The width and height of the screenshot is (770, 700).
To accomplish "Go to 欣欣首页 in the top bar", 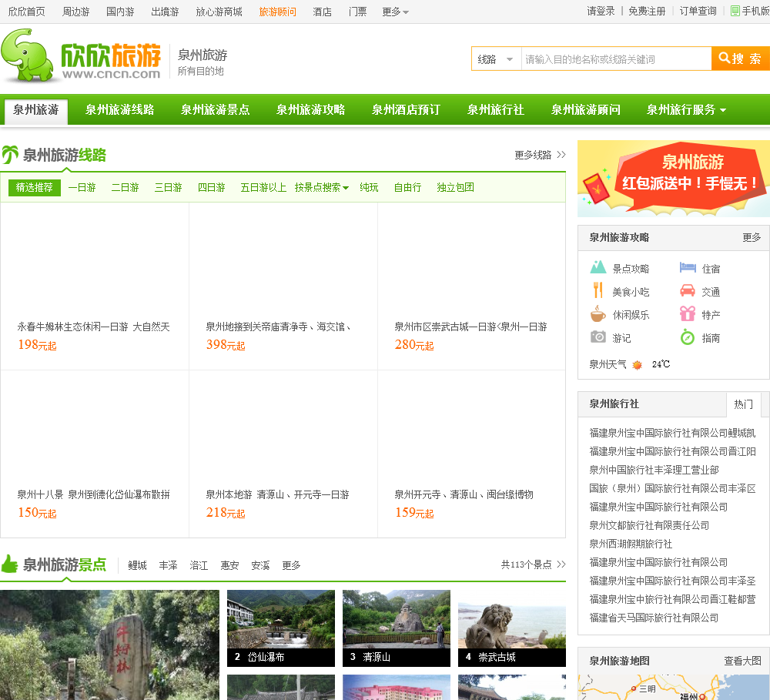I will pos(26,12).
